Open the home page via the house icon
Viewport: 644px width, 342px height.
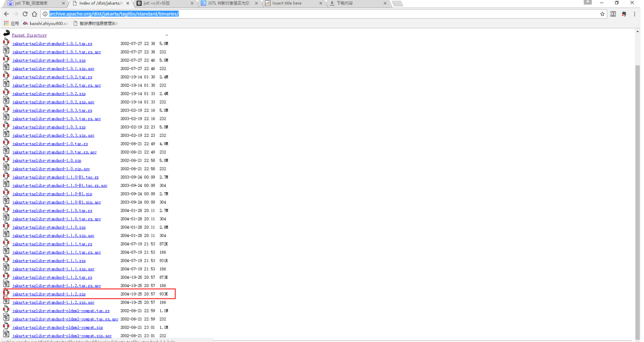click(34, 14)
